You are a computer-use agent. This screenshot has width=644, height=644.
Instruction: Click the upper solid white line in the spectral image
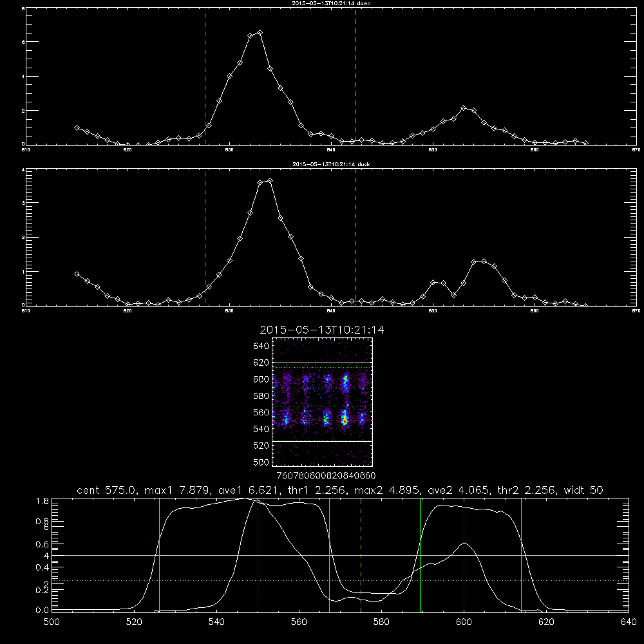(322, 363)
